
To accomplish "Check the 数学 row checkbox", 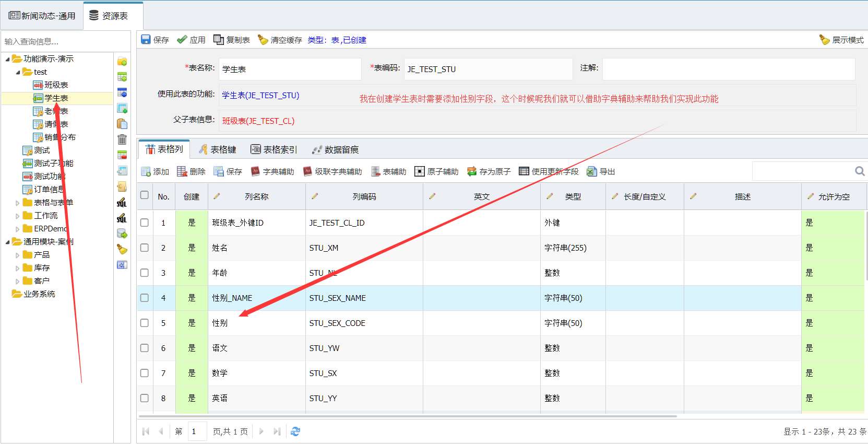I will (x=145, y=373).
